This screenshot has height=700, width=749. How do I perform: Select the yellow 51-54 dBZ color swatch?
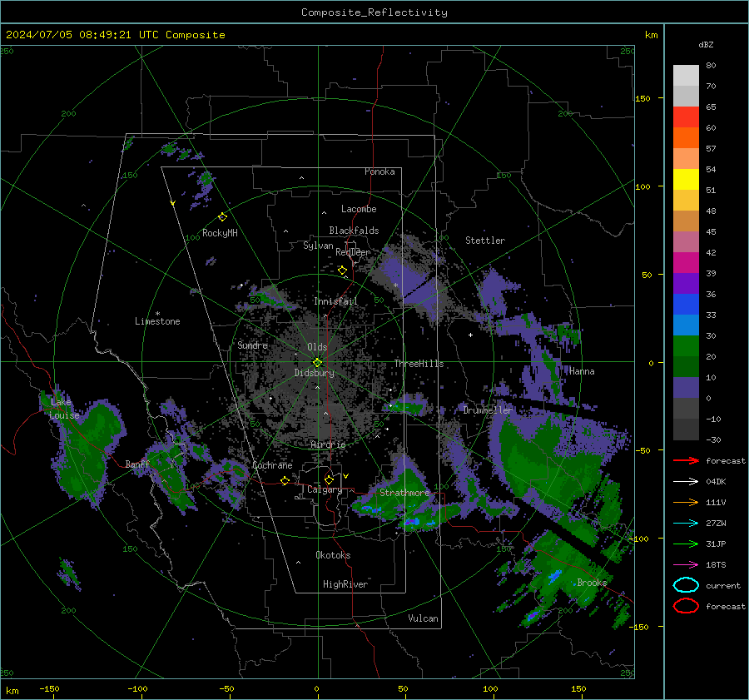coord(686,179)
